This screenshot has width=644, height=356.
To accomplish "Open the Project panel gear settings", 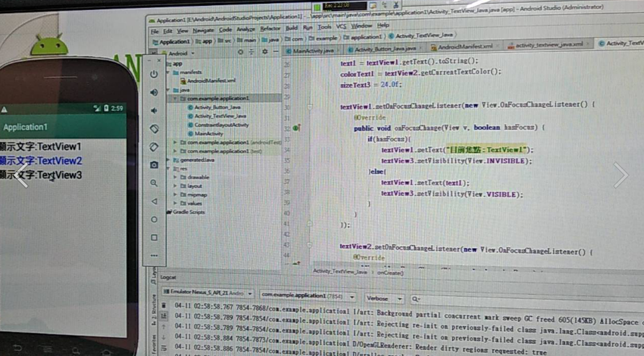I will [265, 52].
